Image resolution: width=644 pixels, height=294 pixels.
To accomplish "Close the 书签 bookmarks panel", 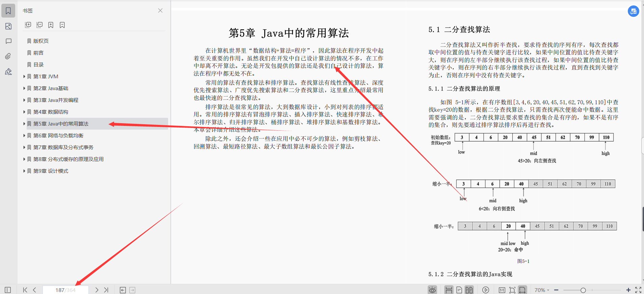I will (160, 10).
